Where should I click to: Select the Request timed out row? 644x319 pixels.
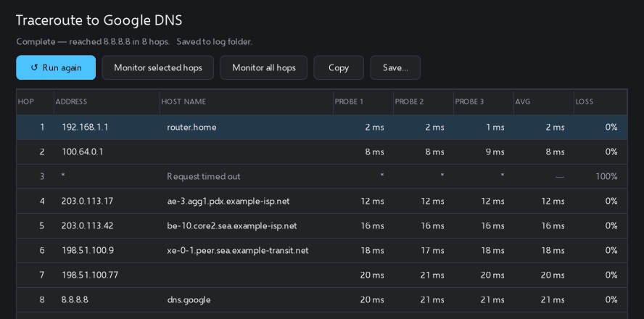pos(322,177)
